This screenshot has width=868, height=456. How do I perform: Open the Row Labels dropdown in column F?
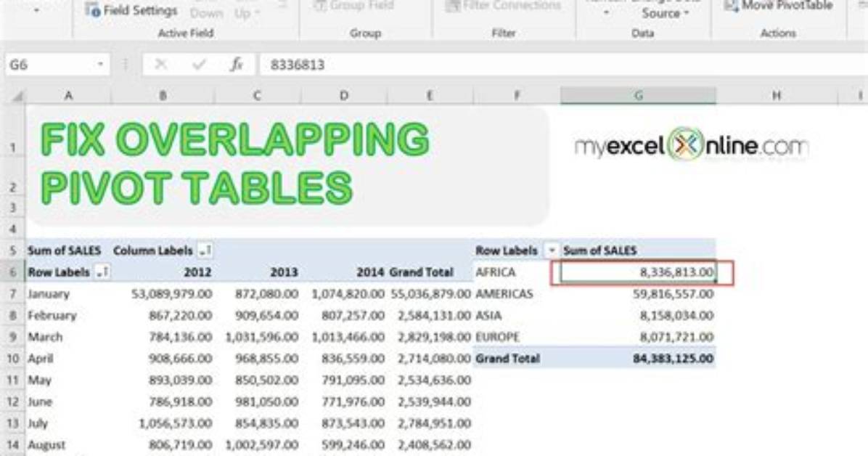click(x=552, y=251)
